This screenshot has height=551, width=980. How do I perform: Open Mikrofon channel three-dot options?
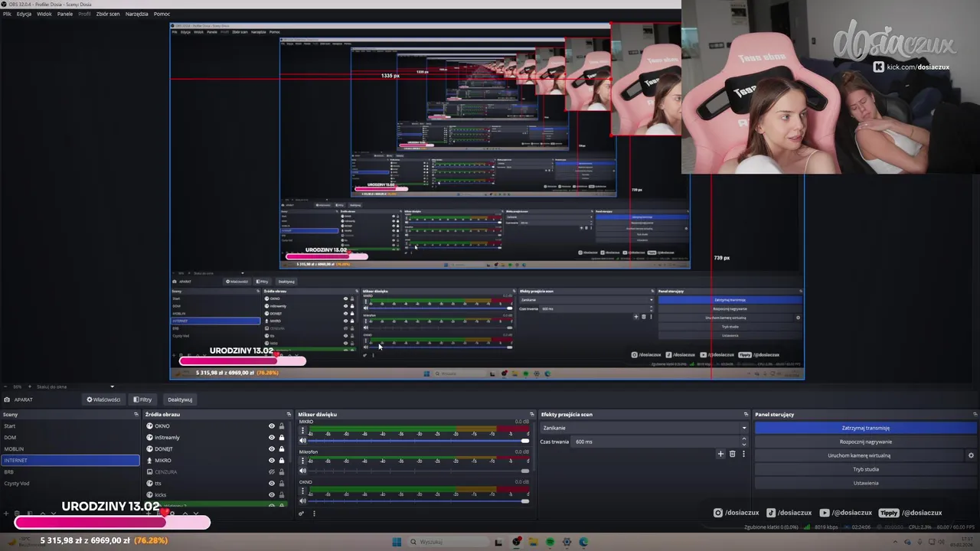(302, 460)
